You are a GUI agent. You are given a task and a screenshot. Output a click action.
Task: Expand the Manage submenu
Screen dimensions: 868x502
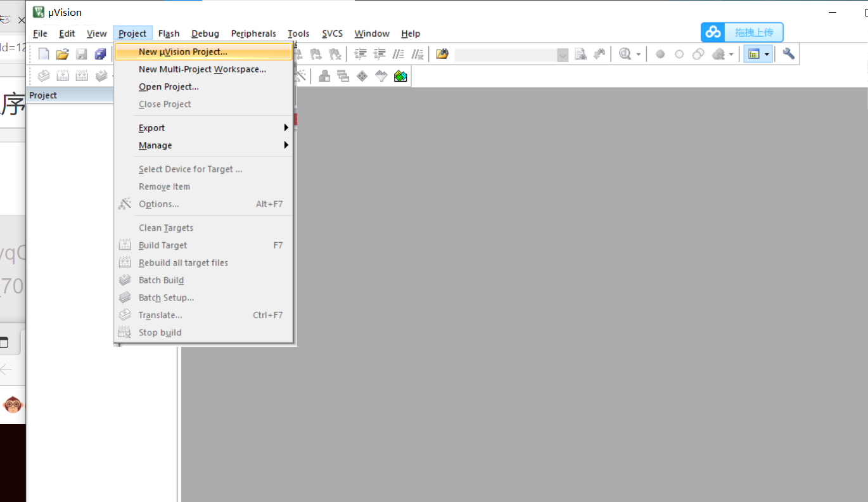pos(203,145)
